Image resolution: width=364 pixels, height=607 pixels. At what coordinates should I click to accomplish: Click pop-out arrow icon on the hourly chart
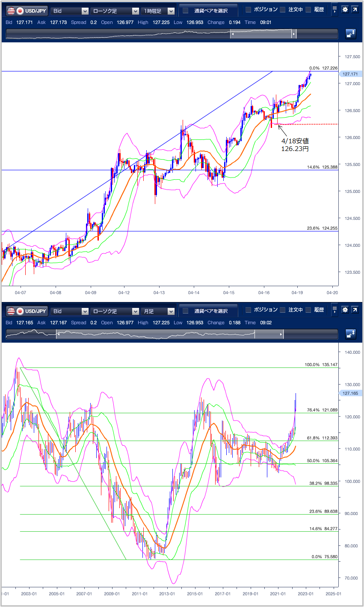point(355,10)
